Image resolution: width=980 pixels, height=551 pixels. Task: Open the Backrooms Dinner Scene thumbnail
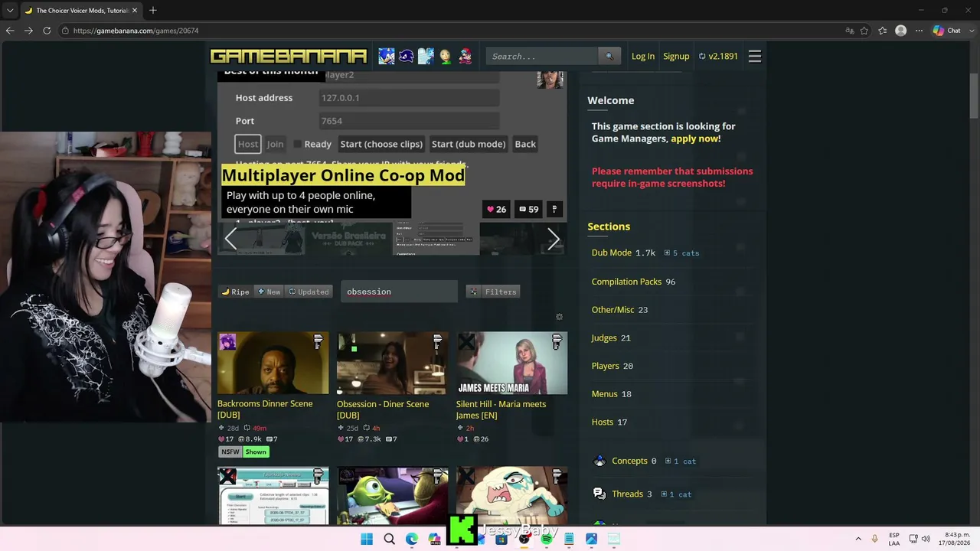(x=273, y=363)
